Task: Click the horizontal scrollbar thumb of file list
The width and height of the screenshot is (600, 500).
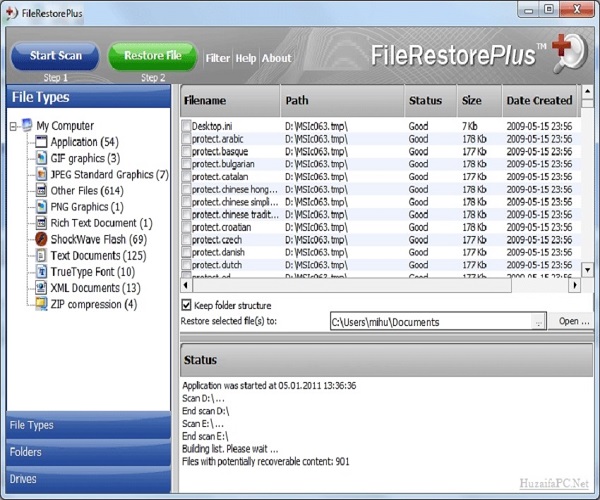Action: click(x=352, y=285)
